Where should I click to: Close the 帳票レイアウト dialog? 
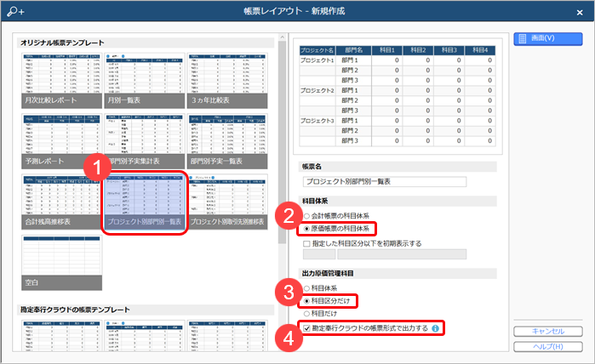pos(580,13)
